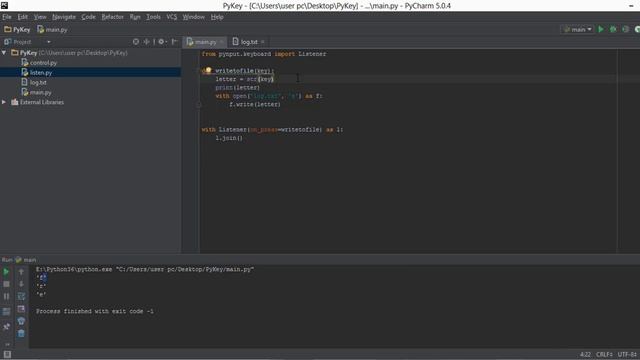Open the Tools menu
This screenshot has width=640, height=360.
click(153, 17)
